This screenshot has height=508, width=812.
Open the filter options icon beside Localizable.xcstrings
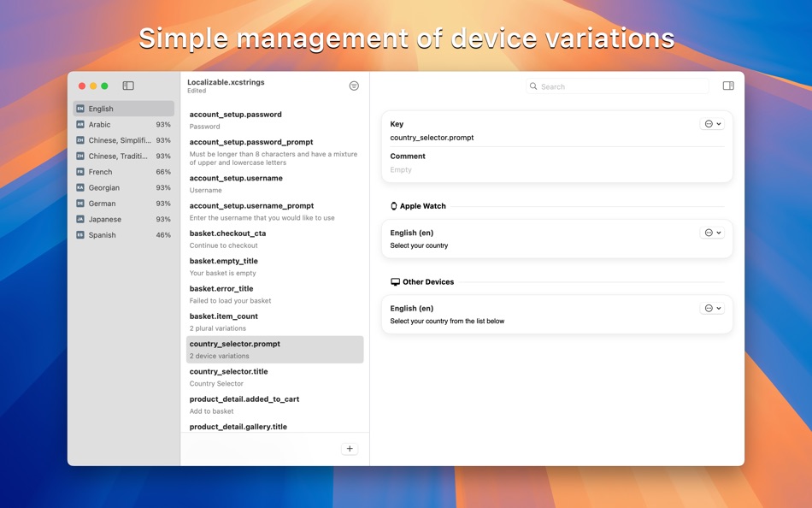354,86
